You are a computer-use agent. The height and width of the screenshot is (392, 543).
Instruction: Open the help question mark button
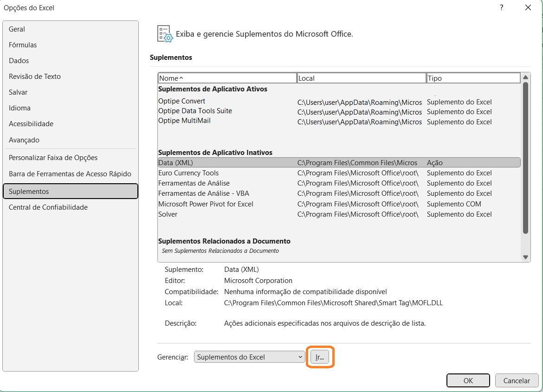(x=501, y=7)
